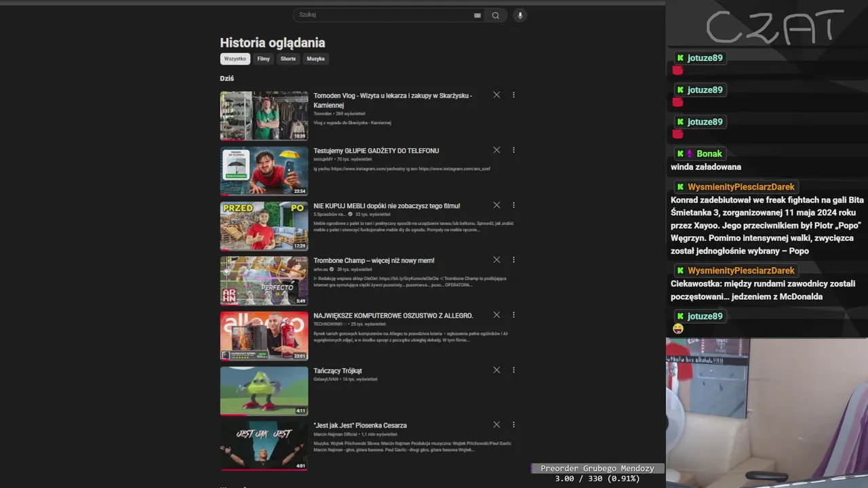Screen dimensions: 868x488
Task: Open Trombone Champ video thumbnail
Action: click(x=264, y=281)
